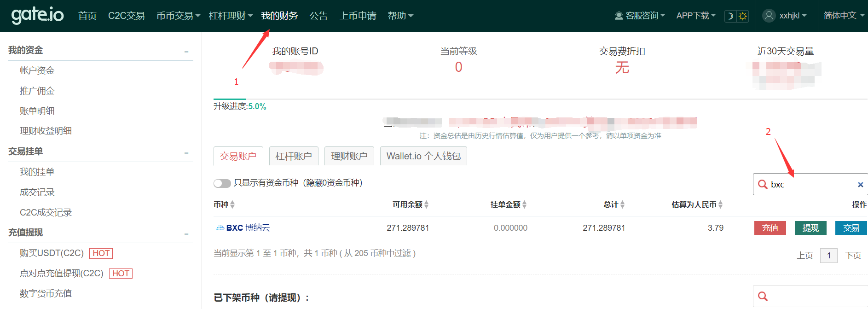The height and width of the screenshot is (309, 868).
Task: Open 理财收益明细 in the sidebar
Action: point(46,131)
